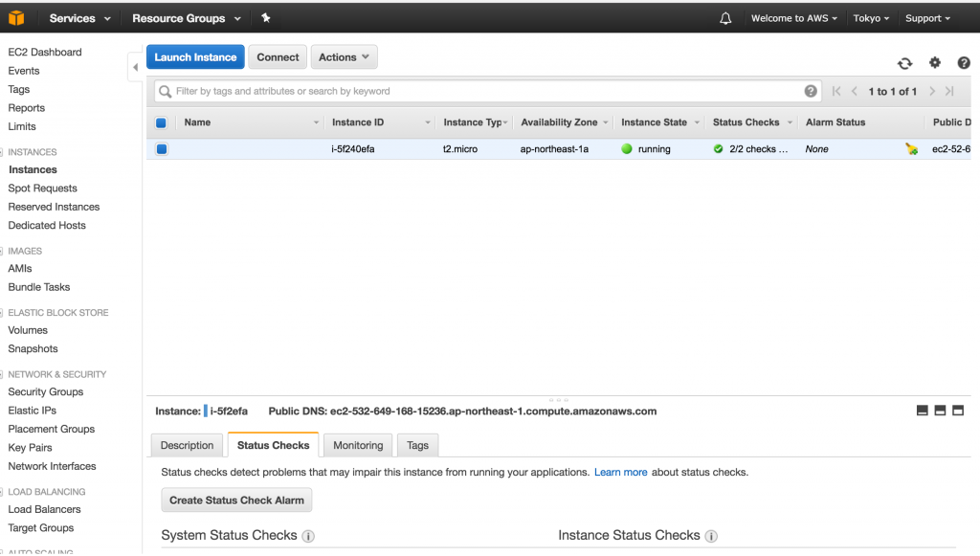This screenshot has width=980, height=556.
Task: Open the Tokyo region selector
Action: tap(871, 18)
